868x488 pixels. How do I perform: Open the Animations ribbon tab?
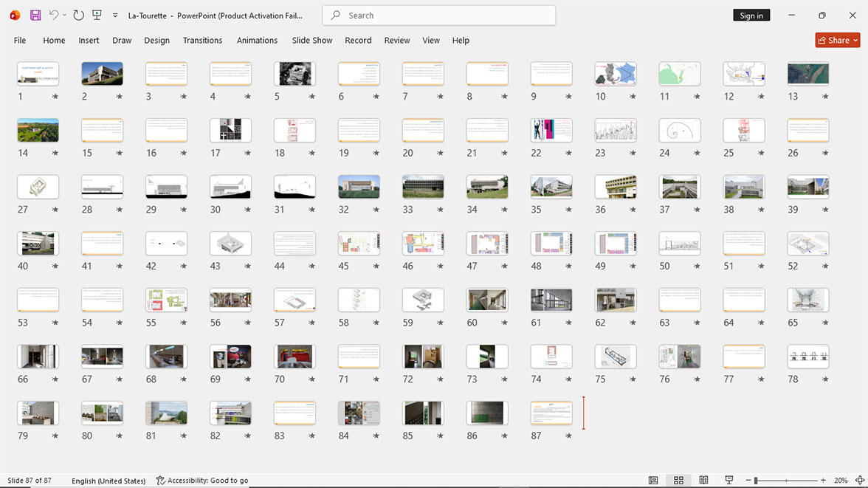(x=258, y=41)
